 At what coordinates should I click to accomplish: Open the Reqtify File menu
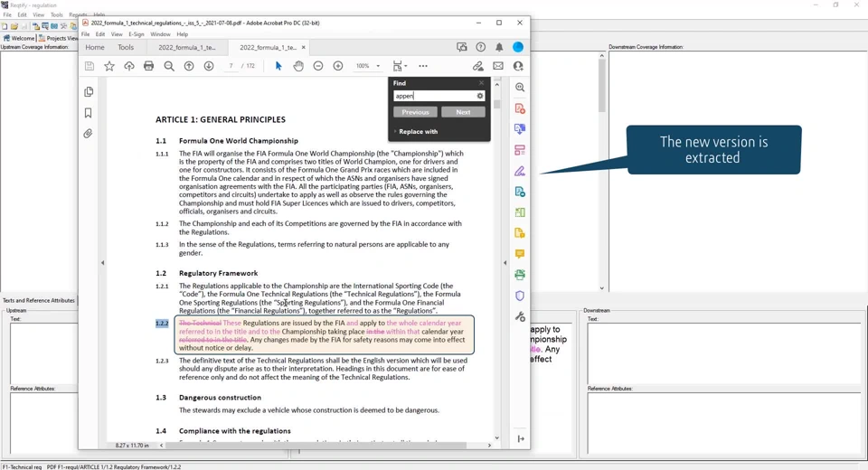point(7,15)
